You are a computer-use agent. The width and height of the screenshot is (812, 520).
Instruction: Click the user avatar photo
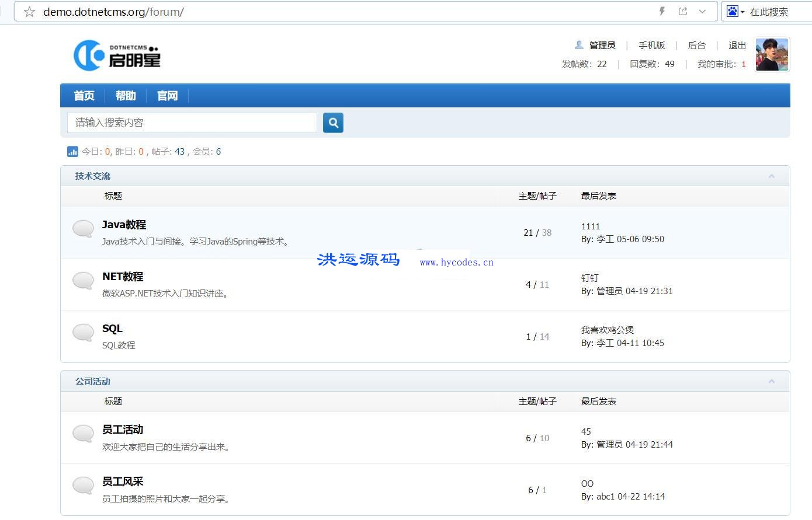point(772,55)
